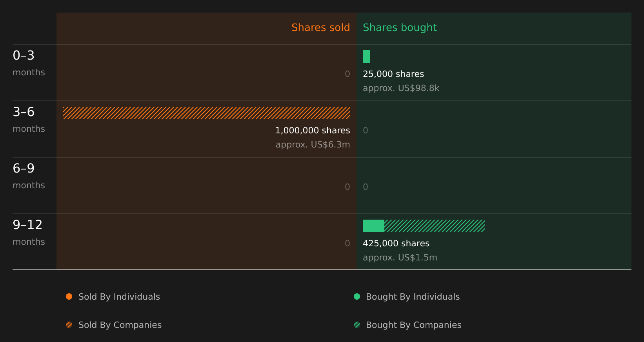Click the 3–6 months row label

(x=29, y=120)
